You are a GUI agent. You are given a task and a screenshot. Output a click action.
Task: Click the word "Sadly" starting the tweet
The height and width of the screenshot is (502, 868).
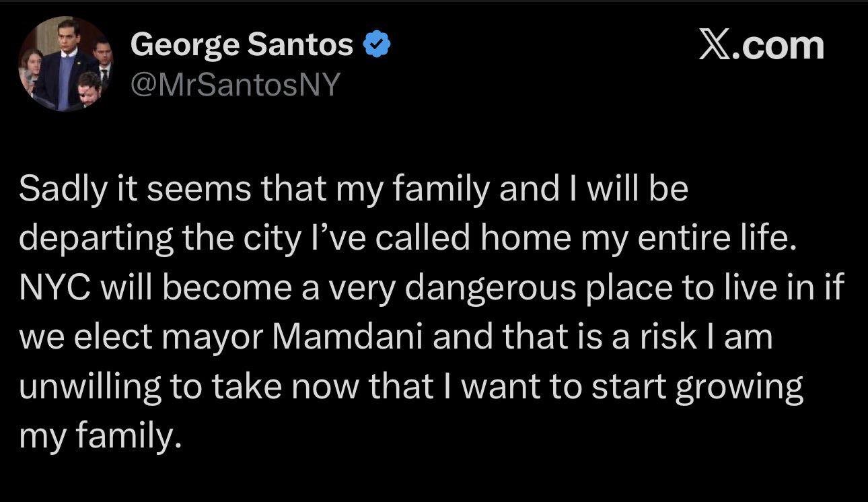59,190
